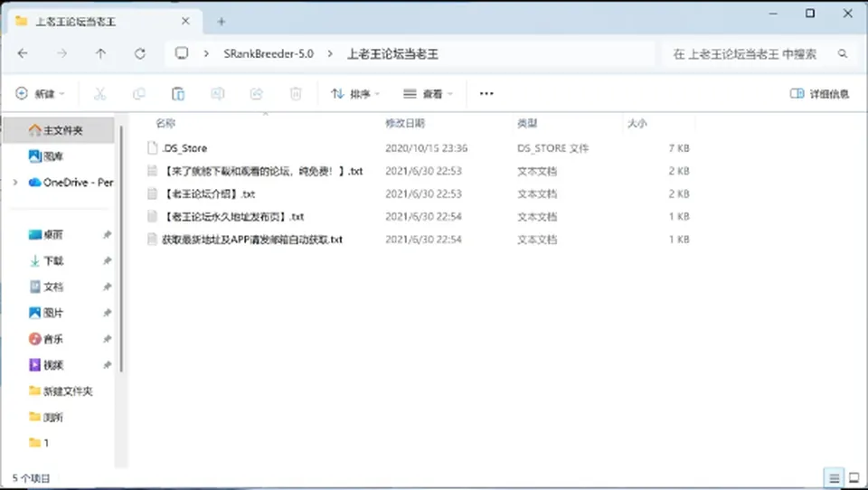Click SRankBreeder-5.0 in the address path
Screen dimensions: 868x490
[269, 53]
